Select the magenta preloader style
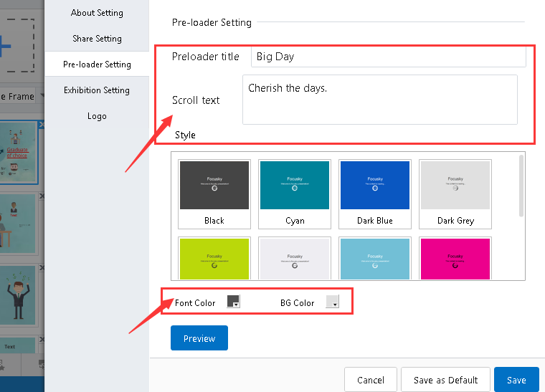Viewport: 545px width, 392px height. point(455,258)
